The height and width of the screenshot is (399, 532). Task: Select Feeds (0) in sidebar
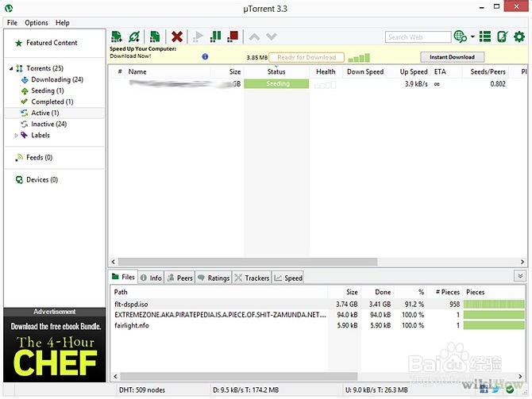40,158
